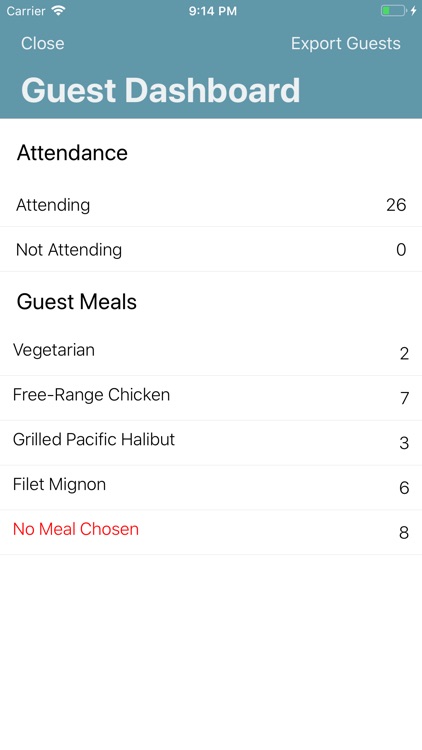
Task: Tap the Close button
Action: [42, 44]
